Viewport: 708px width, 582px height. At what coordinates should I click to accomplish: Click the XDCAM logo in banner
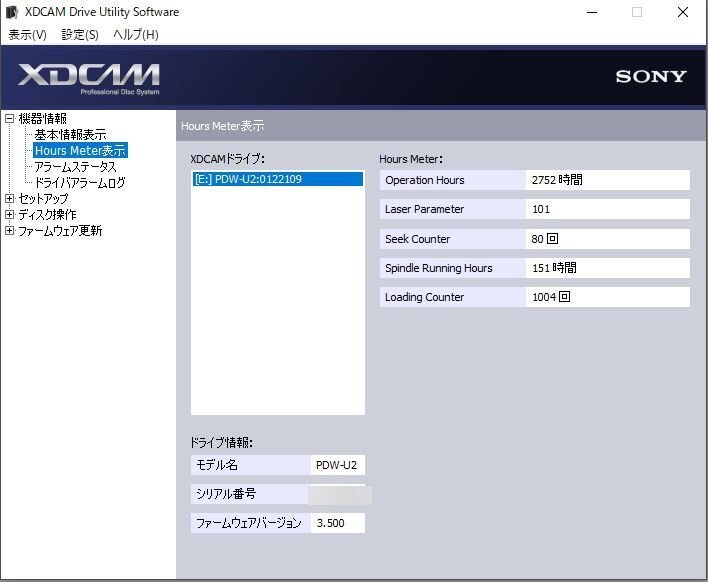[x=88, y=79]
